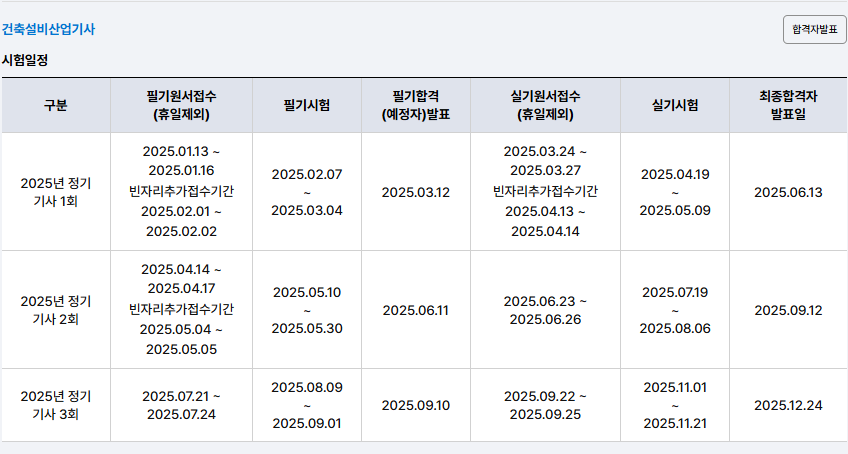848x454 pixels.
Task: Select the 2025.09.10 written exam result date
Action: tap(416, 405)
